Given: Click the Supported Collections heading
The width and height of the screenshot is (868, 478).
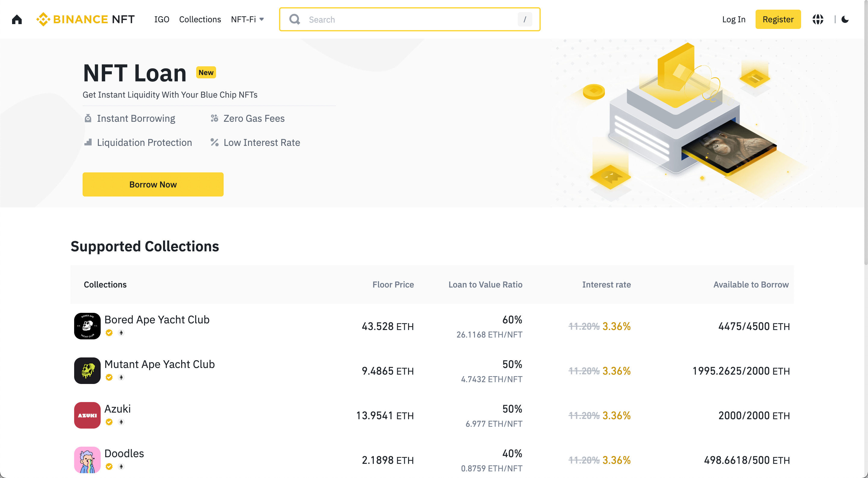Looking at the screenshot, I should pos(145,246).
